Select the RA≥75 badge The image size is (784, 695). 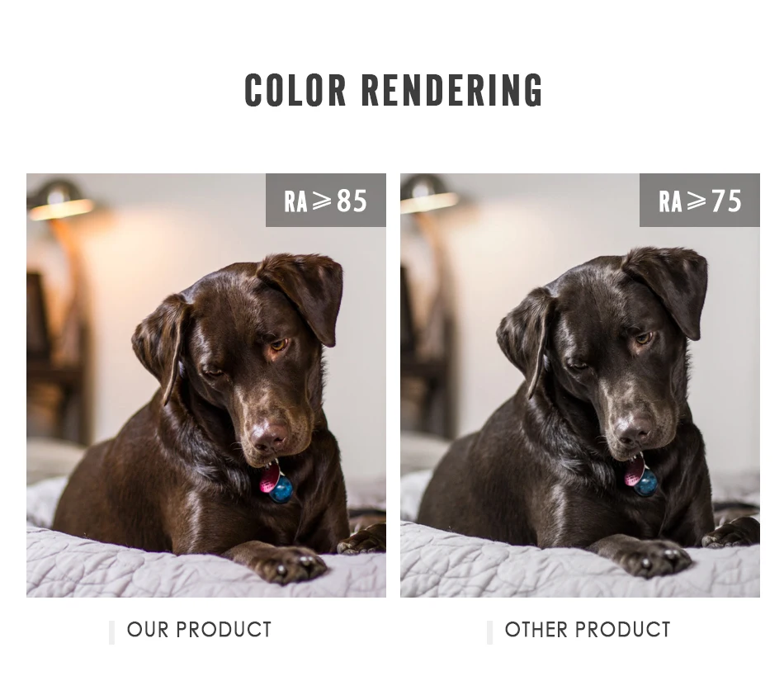tap(700, 200)
